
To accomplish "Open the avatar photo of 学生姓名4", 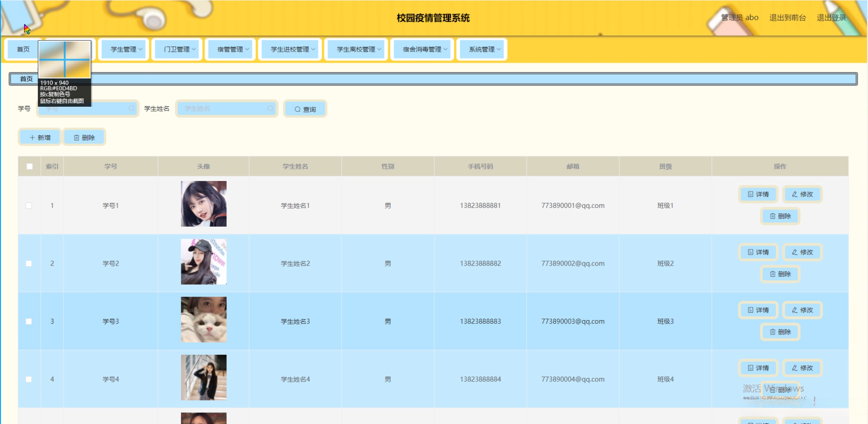I will 204,377.
